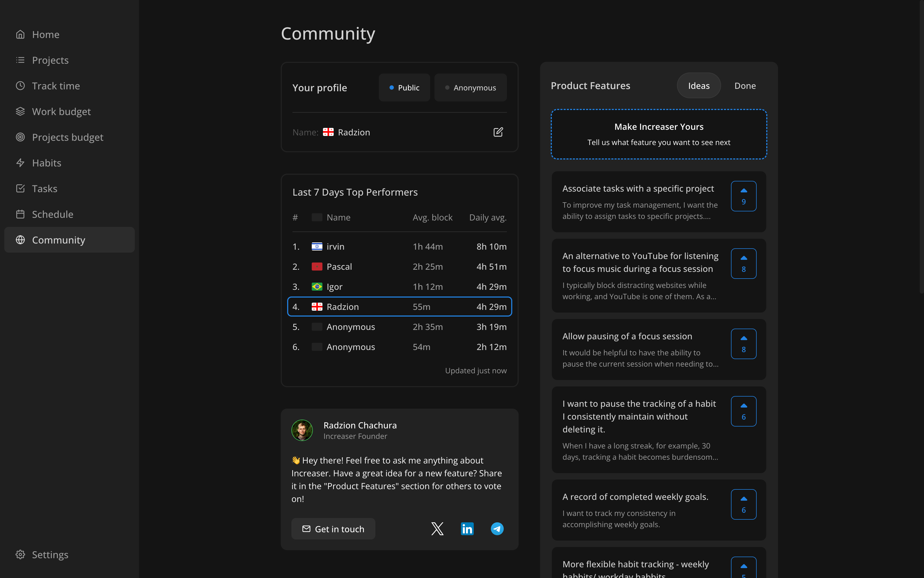Open 'A record of completed weekly goals' card
Screen dimensions: 924x578
point(659,510)
